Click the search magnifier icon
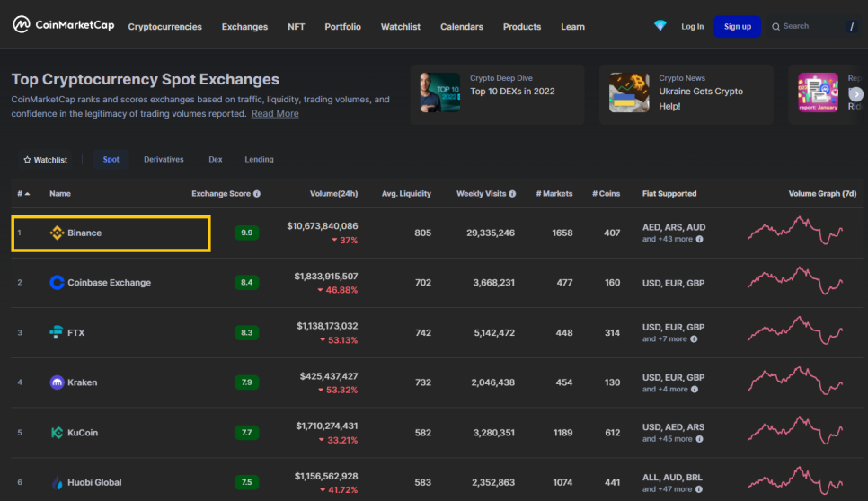Image resolution: width=868 pixels, height=501 pixels. (x=775, y=27)
